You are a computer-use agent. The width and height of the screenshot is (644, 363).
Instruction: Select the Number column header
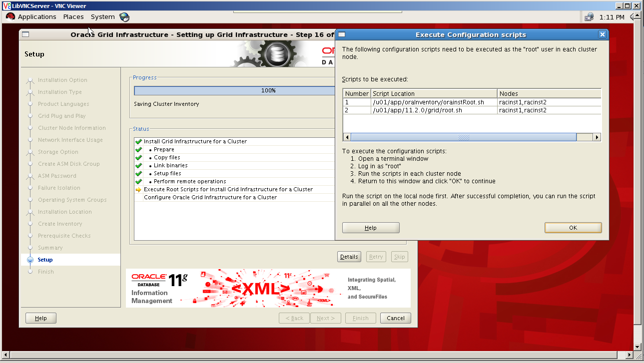click(357, 93)
